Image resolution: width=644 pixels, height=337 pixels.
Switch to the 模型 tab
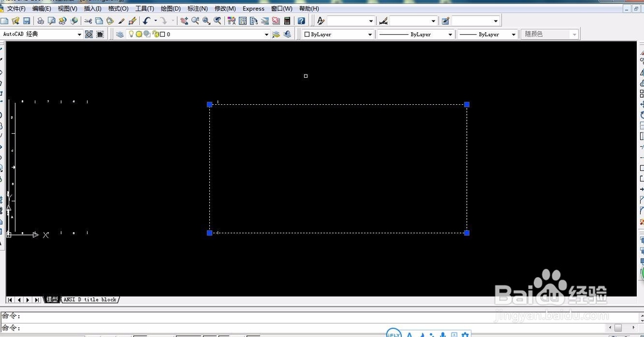click(x=52, y=300)
